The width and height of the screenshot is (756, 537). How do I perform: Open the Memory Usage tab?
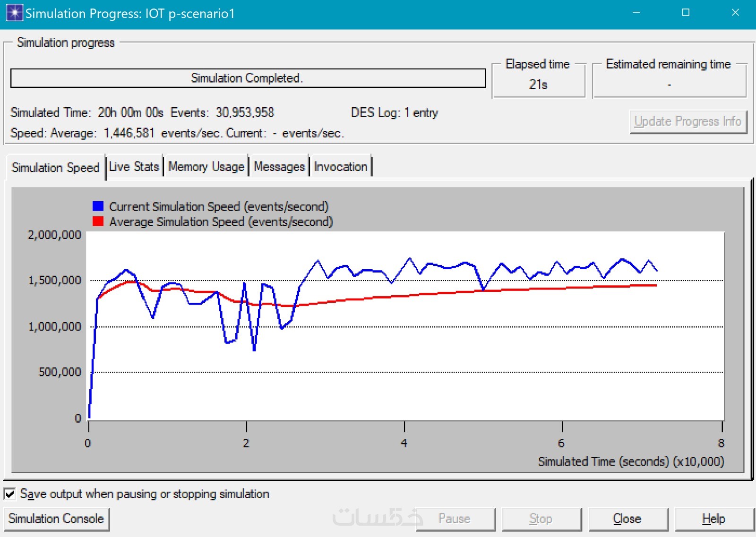(x=206, y=167)
